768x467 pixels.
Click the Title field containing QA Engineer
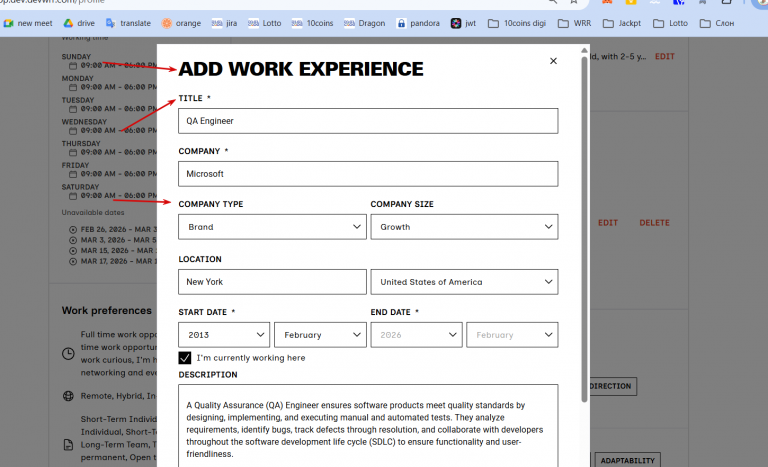coord(368,121)
